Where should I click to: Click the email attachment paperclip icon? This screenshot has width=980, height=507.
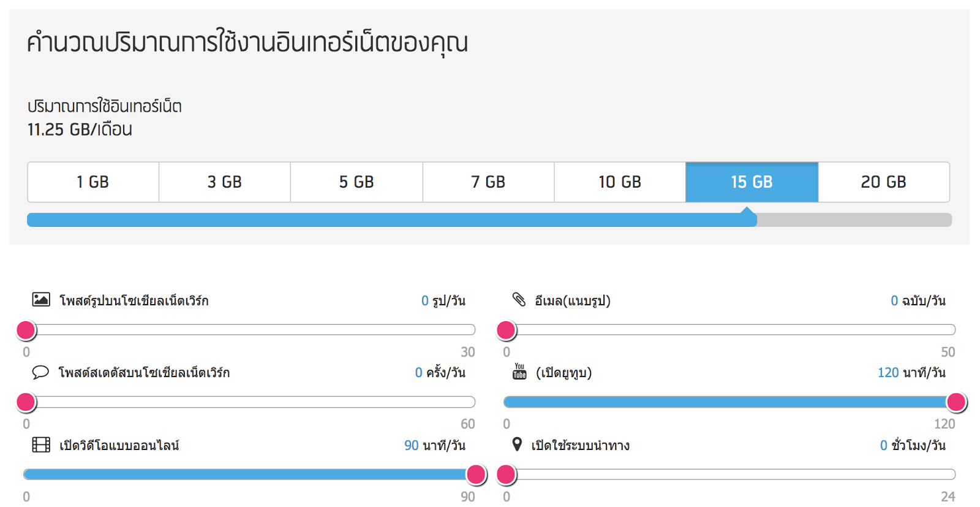click(x=519, y=299)
